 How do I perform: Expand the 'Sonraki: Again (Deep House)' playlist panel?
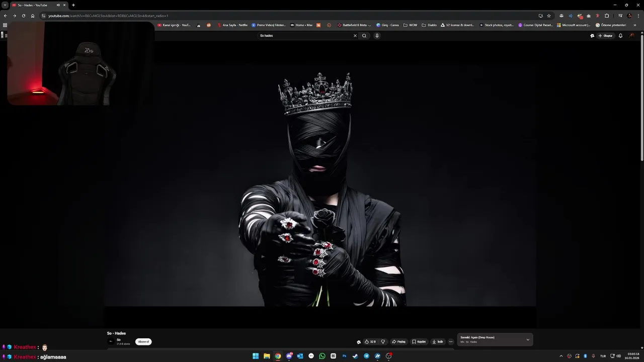coord(495,339)
